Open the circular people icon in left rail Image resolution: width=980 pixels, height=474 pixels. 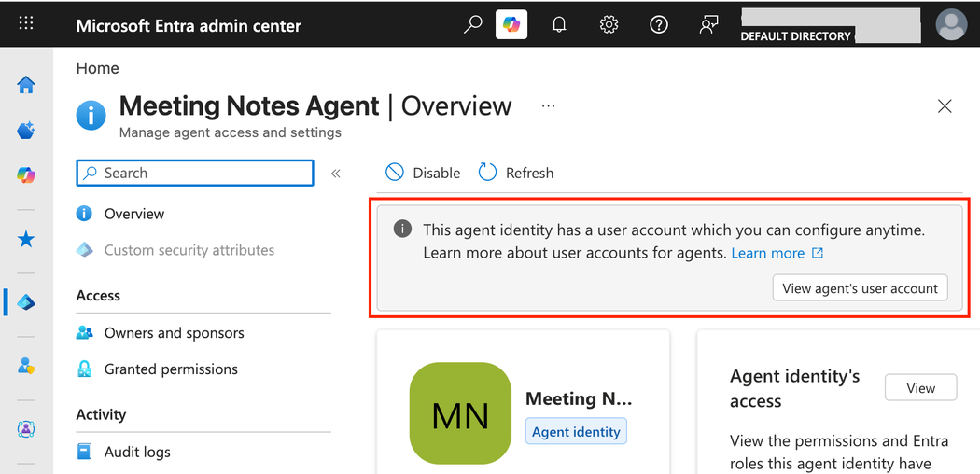pyautogui.click(x=25, y=429)
